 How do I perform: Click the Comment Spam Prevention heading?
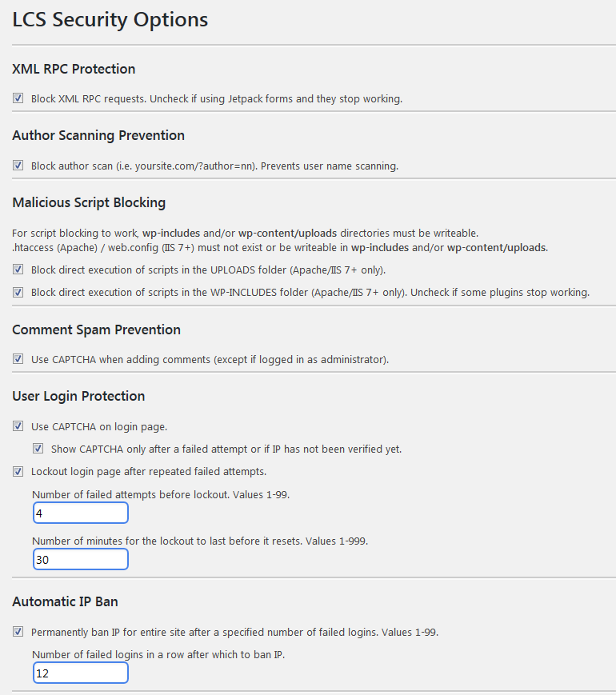point(96,330)
